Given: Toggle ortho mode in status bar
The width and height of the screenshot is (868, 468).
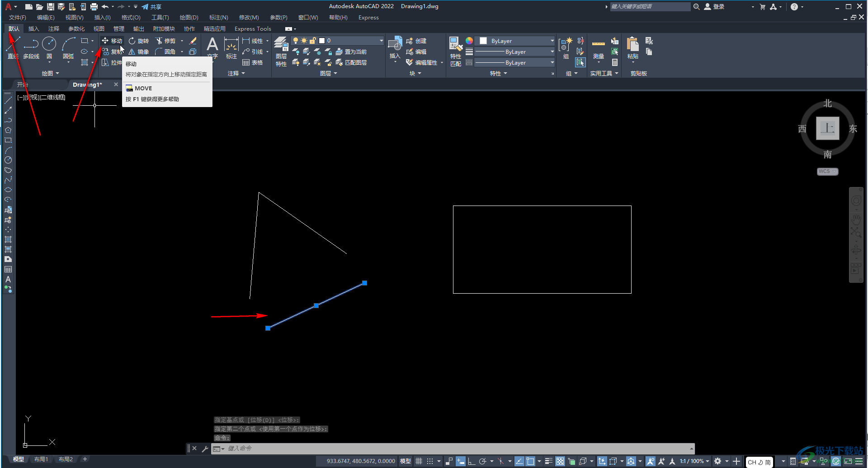Looking at the screenshot, I should pyautogui.click(x=471, y=461).
